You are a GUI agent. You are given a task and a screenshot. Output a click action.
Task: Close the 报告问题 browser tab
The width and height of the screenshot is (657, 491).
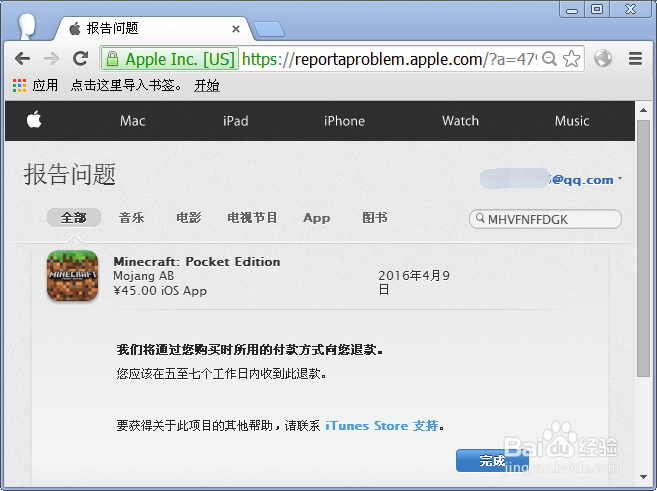[236, 29]
